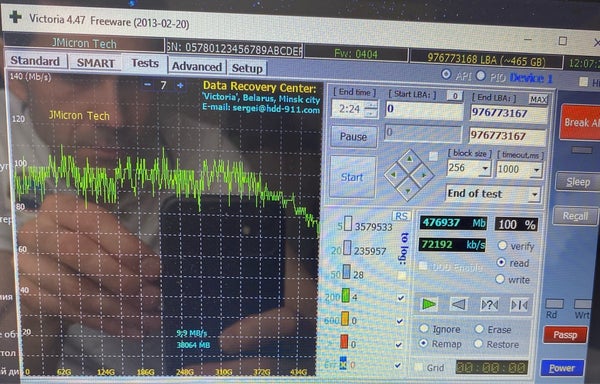Click the hdd-911.com email link
Screen dimensions: 600x384
(276, 109)
